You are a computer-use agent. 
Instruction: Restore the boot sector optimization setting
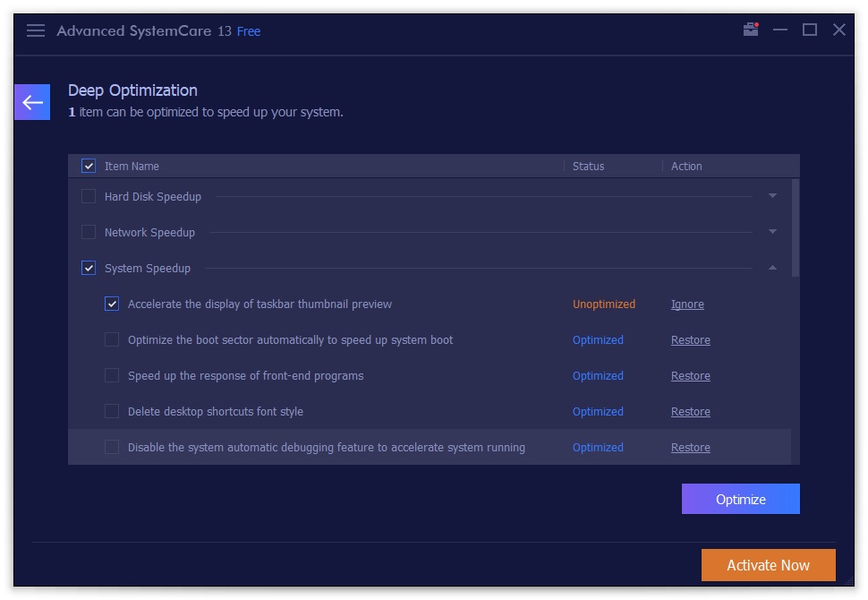coord(690,340)
